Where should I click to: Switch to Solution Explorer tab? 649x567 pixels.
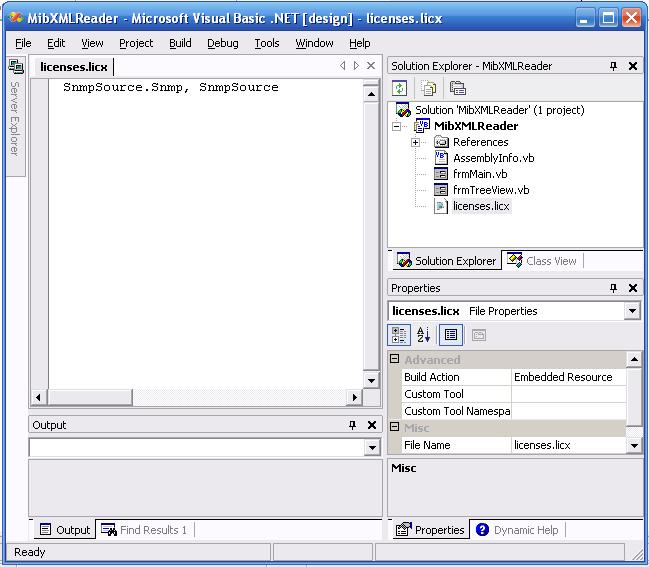point(447,261)
